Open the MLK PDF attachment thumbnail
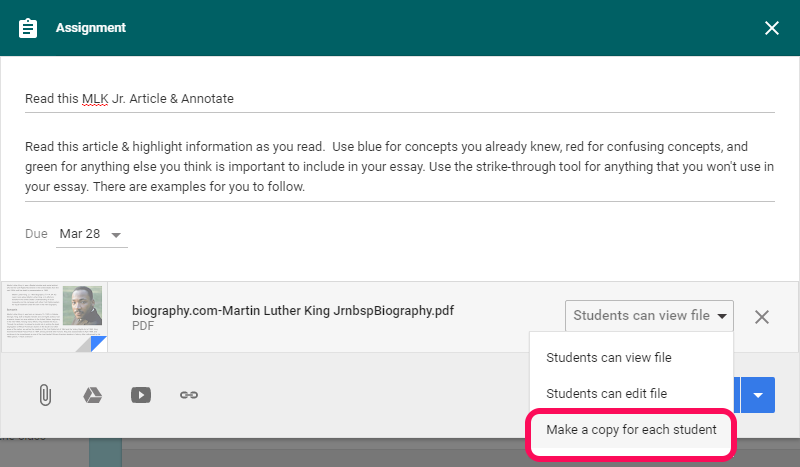Image resolution: width=800 pixels, height=467 pixels. (x=55, y=316)
